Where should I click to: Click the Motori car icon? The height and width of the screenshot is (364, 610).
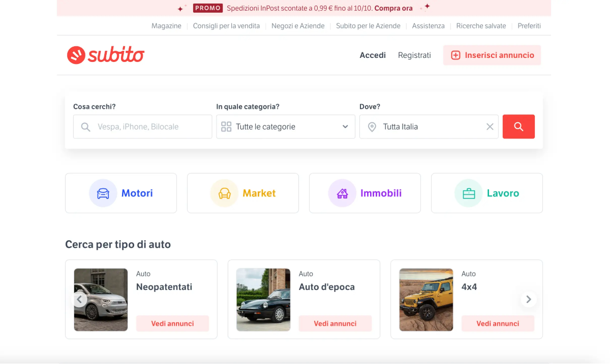[x=103, y=193]
